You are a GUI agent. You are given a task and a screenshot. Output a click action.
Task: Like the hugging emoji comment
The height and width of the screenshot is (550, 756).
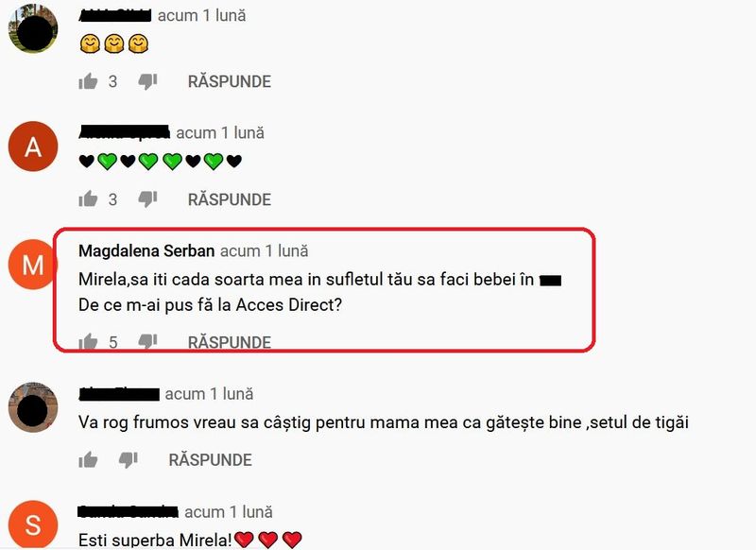88,81
